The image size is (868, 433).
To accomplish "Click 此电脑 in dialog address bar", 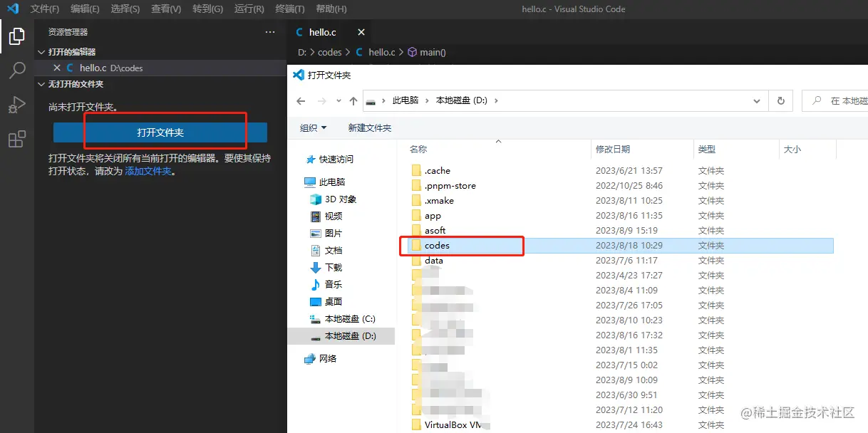I will tap(407, 101).
